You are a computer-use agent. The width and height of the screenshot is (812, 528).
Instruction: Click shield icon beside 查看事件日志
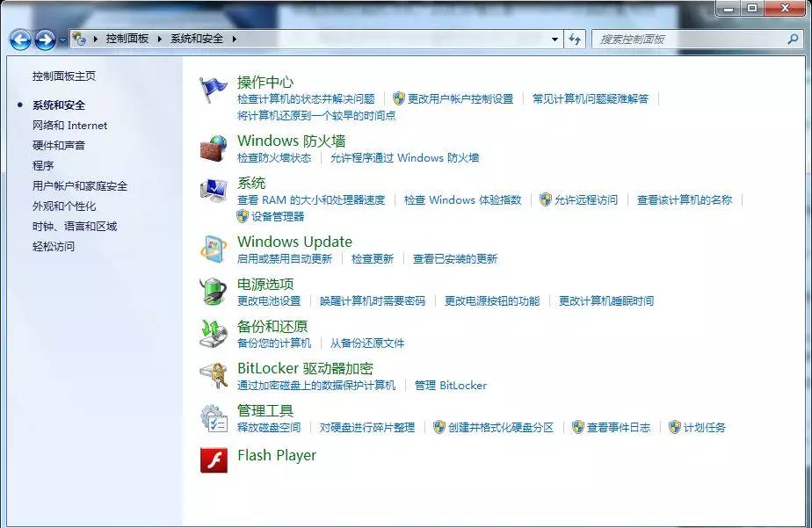pos(578,427)
